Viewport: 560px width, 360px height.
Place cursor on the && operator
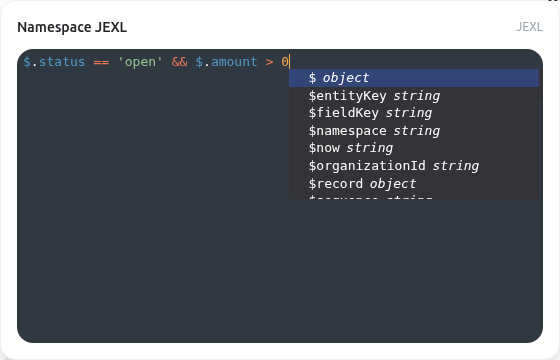coord(179,62)
